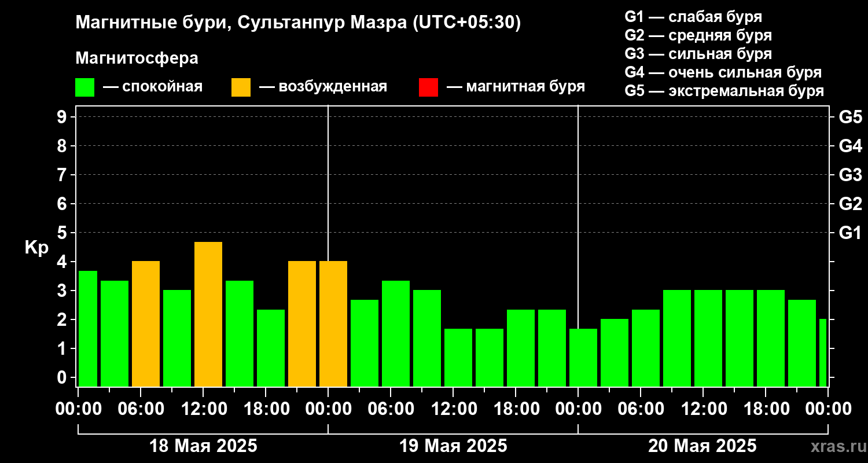Click the orange bar starting 00:00 on 19 May
Image resolution: width=868 pixels, height=463 pixels.
point(333,324)
